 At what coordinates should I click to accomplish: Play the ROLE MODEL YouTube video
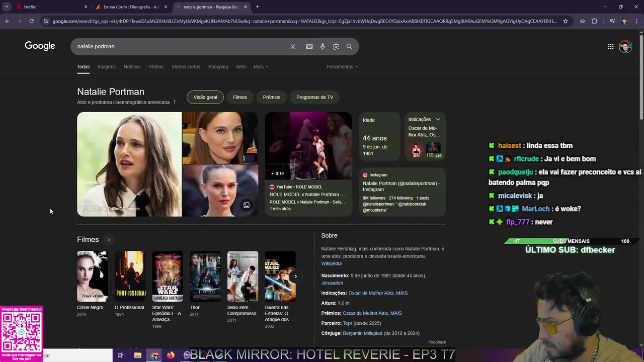click(x=308, y=146)
